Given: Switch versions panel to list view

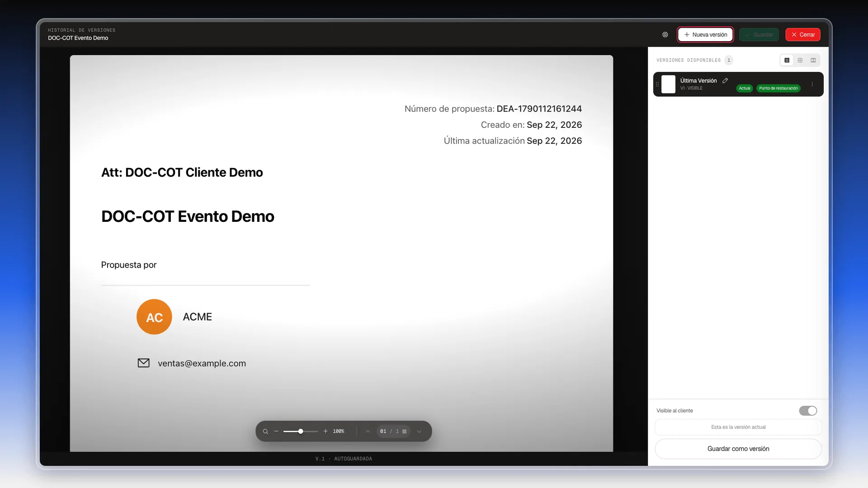Looking at the screenshot, I should 787,60.
